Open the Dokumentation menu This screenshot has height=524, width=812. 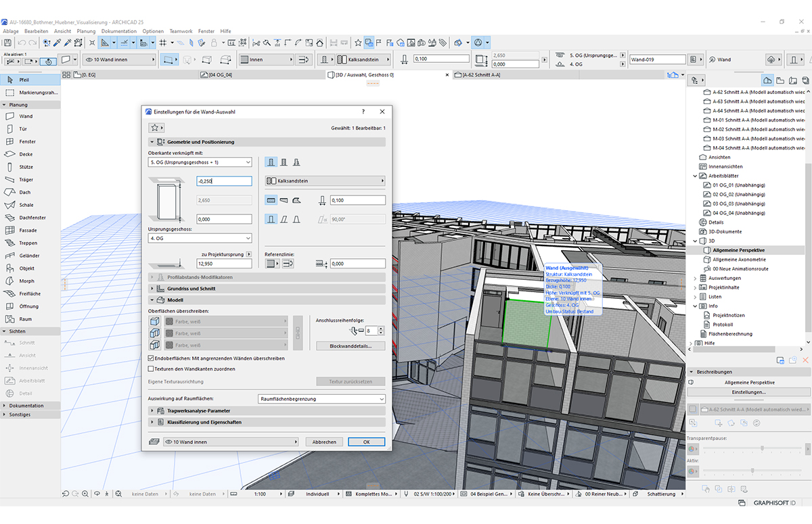click(x=119, y=31)
